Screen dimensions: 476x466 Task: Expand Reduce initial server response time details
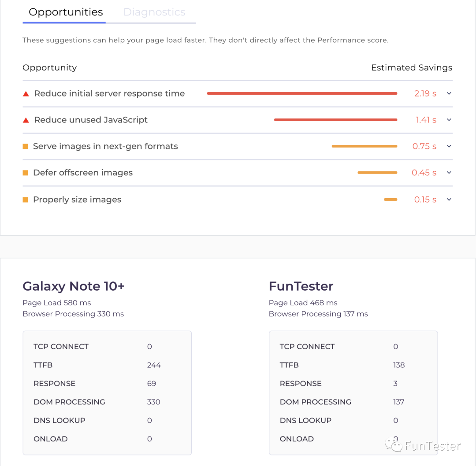pyautogui.click(x=449, y=93)
